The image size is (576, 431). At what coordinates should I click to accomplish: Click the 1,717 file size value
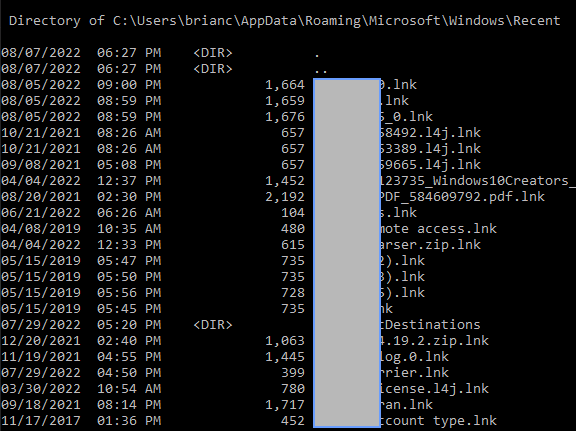(x=285, y=405)
